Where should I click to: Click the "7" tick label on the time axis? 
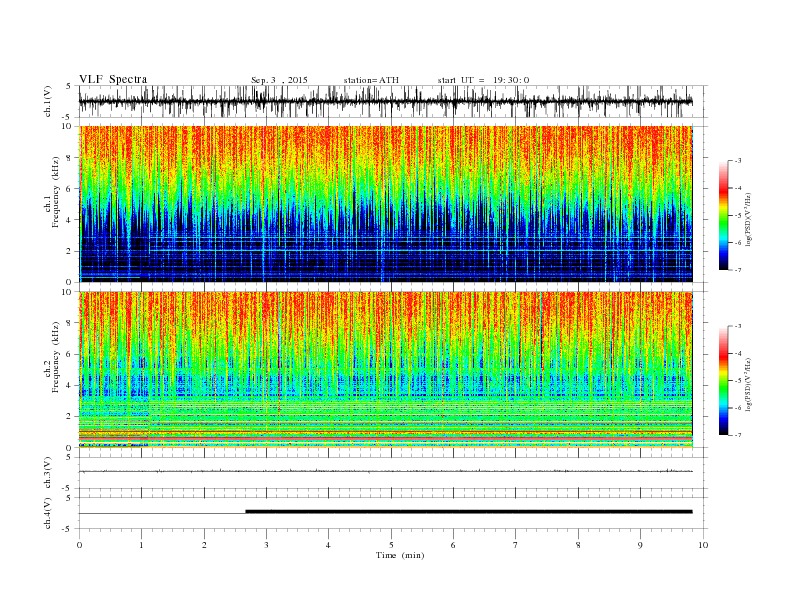point(516,545)
